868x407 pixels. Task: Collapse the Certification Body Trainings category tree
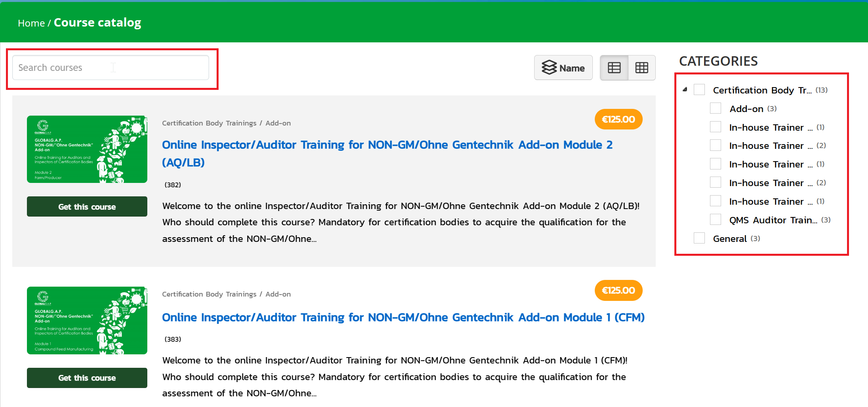(685, 89)
